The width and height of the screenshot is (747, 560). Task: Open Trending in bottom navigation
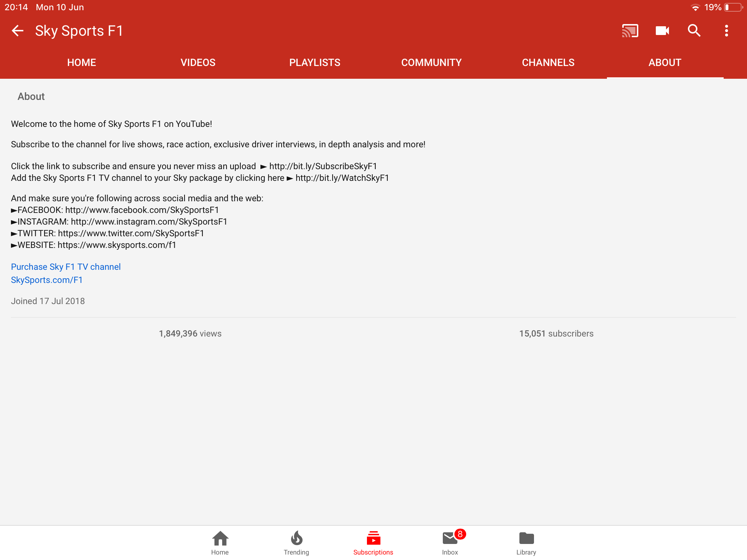pyautogui.click(x=297, y=543)
